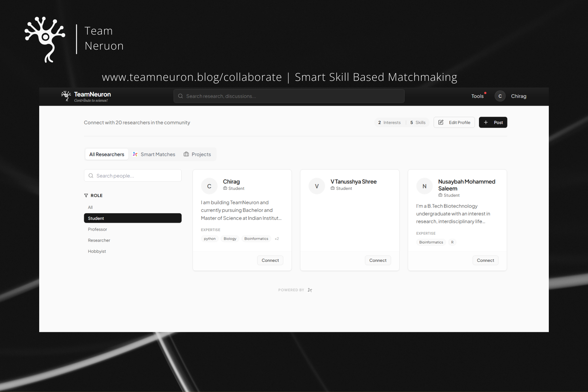Screen dimensions: 588x392
Task: Open the Tools menu
Action: coord(477,96)
